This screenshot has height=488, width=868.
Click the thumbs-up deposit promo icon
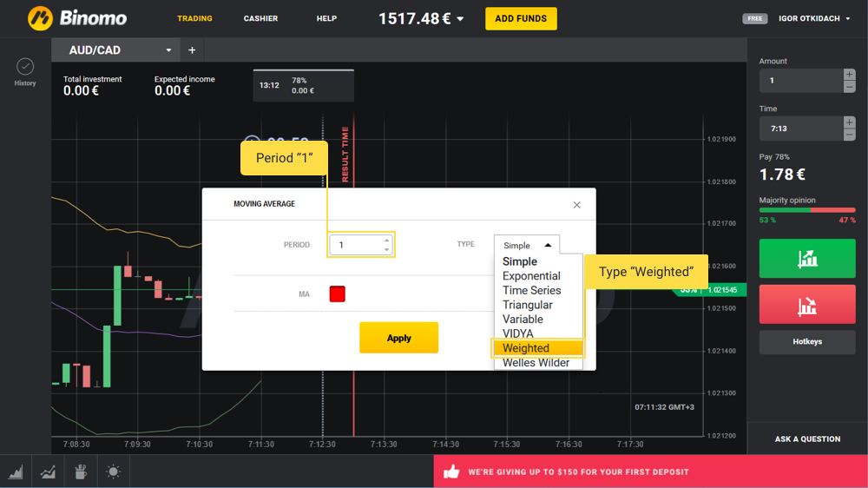[451, 472]
